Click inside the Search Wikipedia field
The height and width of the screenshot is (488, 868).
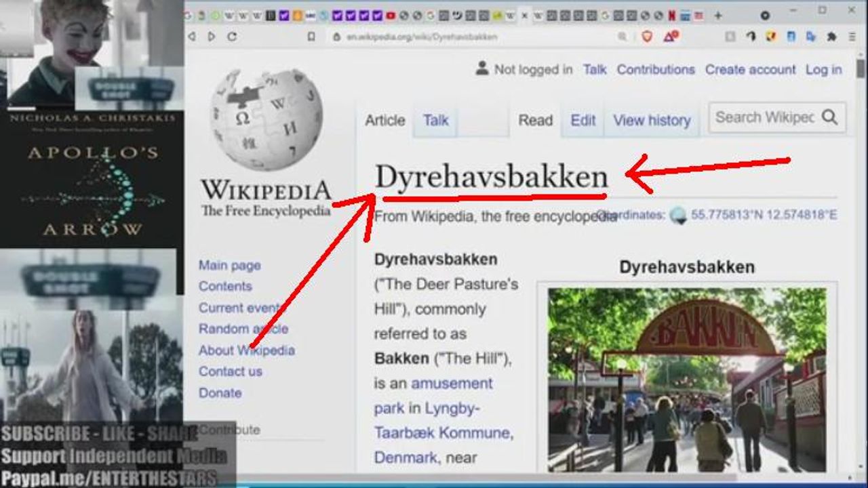(x=764, y=117)
